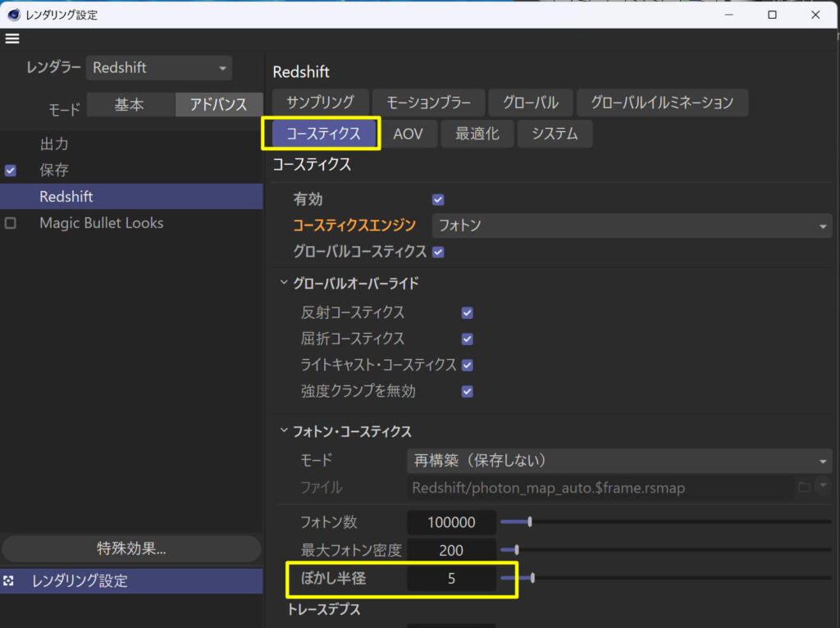Screen dimensions: 840x628
Task: Click the ぼかし半径 value field 5
Action: [x=452, y=578]
